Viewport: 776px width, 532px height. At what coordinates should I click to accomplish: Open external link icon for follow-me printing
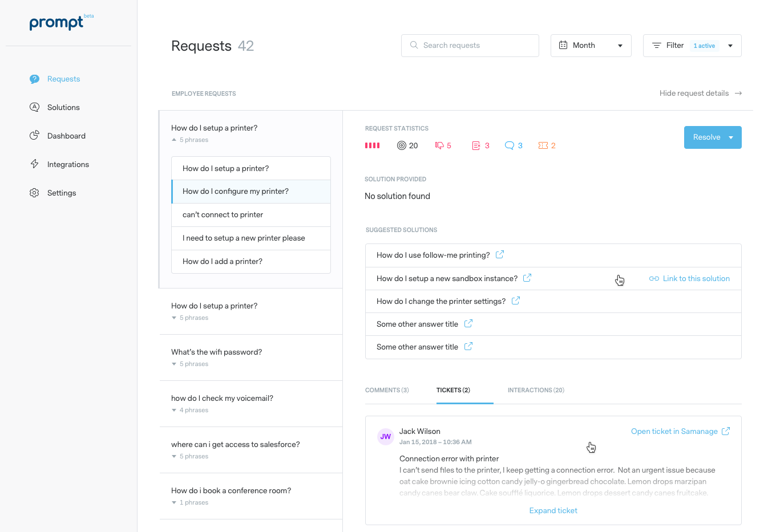coord(499,255)
